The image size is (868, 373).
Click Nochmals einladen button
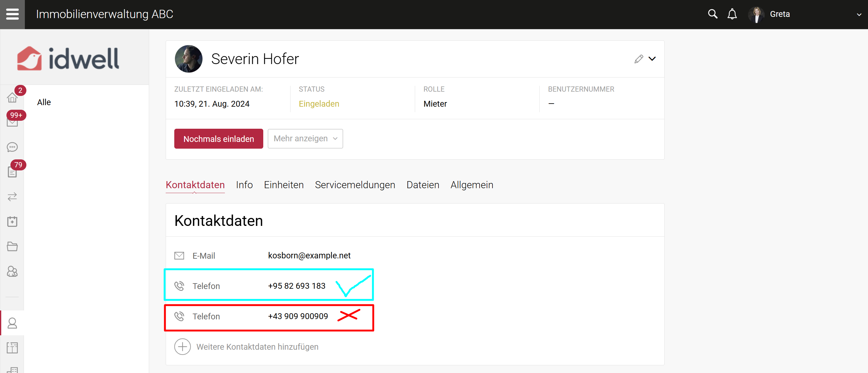219,139
